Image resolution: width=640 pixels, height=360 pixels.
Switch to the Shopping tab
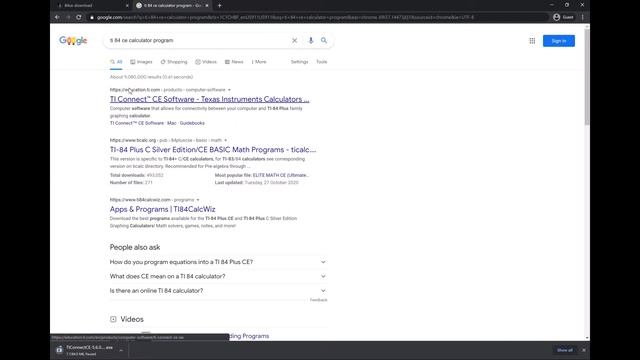click(174, 62)
